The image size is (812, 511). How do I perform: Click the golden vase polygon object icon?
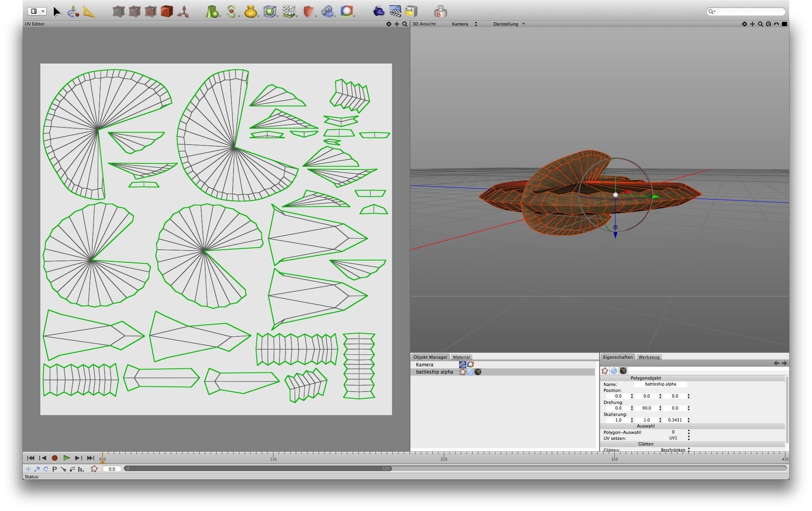pos(250,12)
